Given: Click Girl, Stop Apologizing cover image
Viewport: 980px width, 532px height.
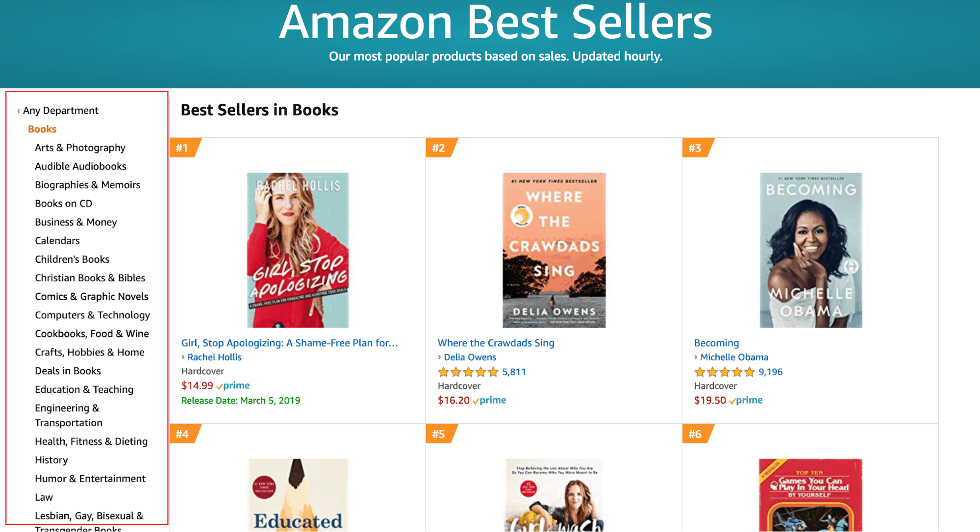Looking at the screenshot, I should coord(298,250).
